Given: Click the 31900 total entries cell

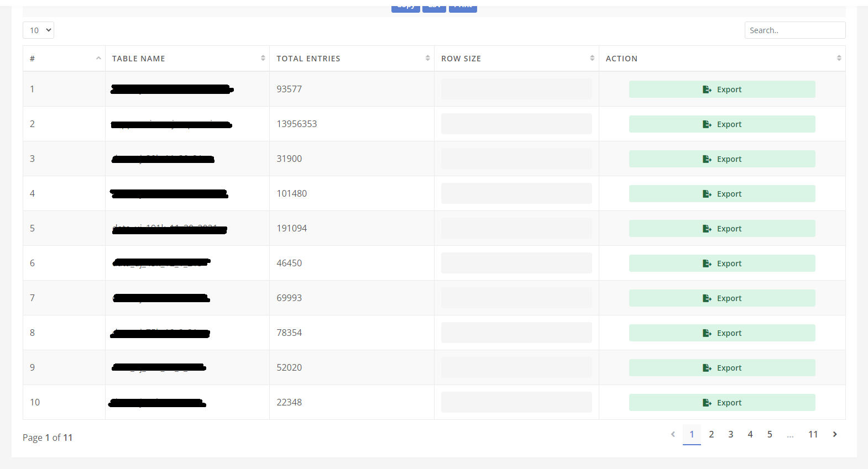Looking at the screenshot, I should click(352, 159).
